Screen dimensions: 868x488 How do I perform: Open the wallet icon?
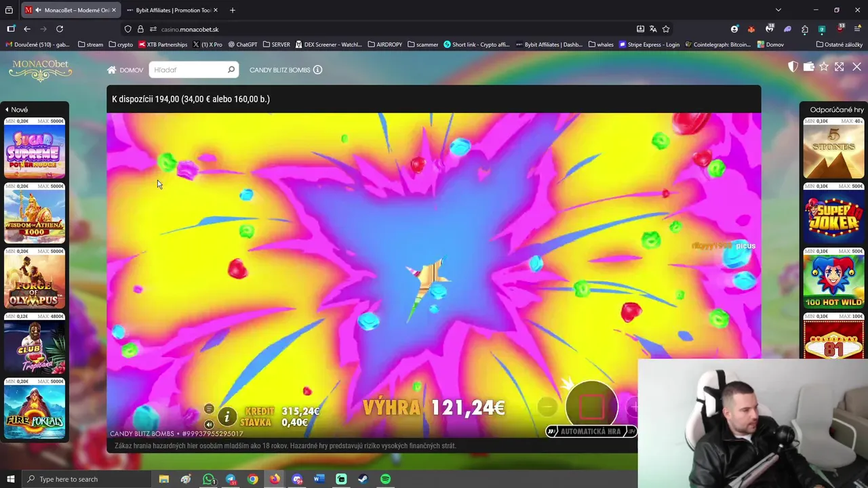[x=808, y=66]
